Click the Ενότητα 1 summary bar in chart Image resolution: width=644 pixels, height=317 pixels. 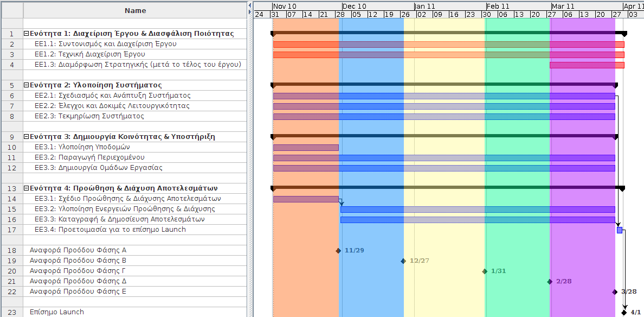[448, 33]
